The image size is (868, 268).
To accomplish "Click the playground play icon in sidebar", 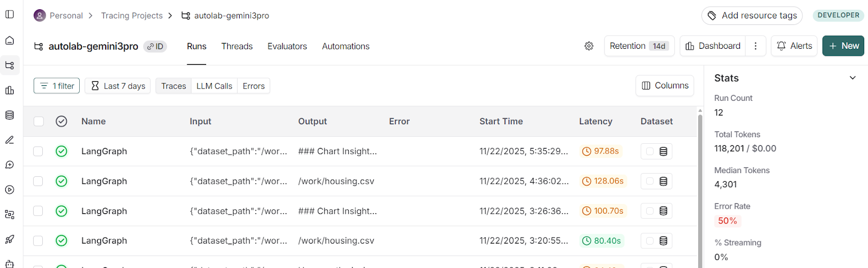I will point(10,190).
